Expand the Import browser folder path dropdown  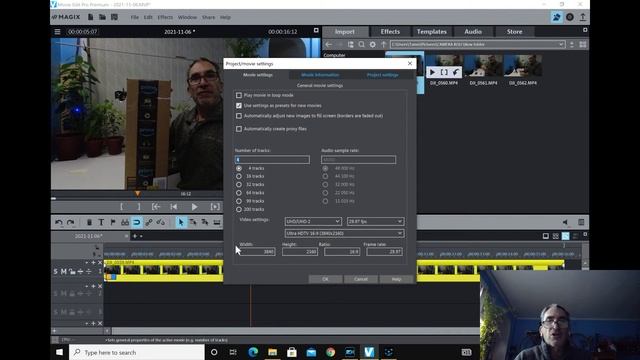point(561,44)
